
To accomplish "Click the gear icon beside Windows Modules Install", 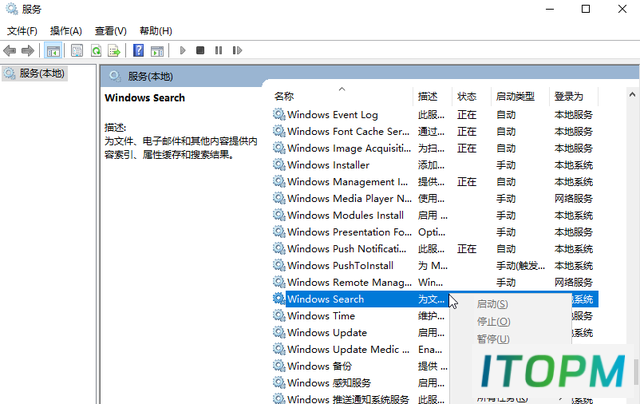I will [x=279, y=215].
